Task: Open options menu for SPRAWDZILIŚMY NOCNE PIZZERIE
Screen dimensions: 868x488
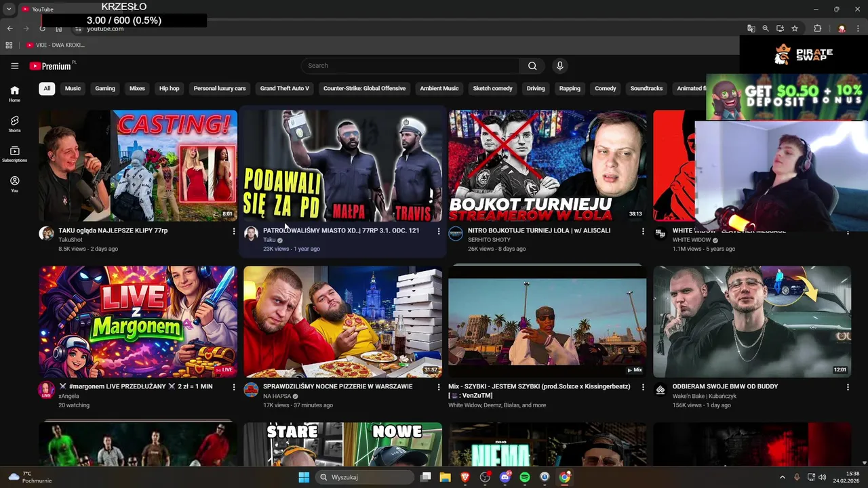Action: (x=439, y=387)
